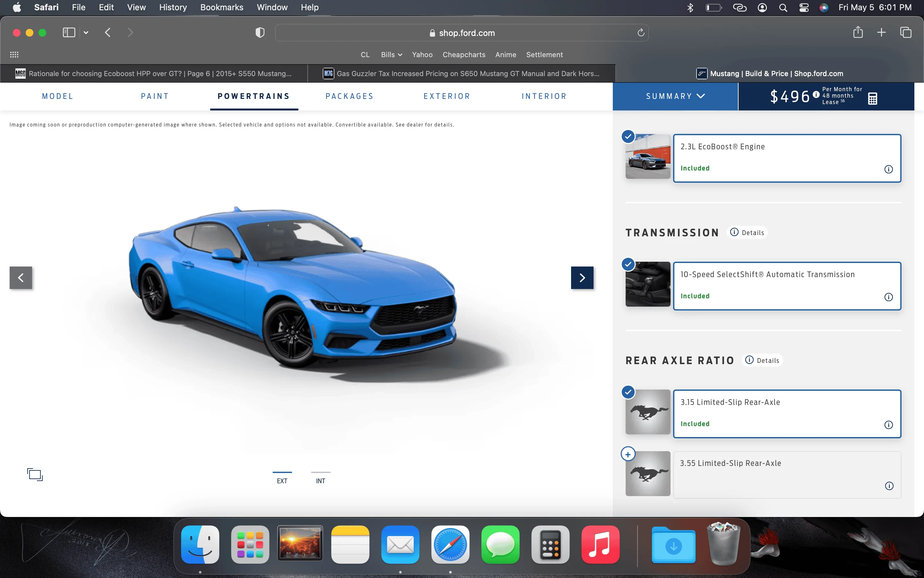This screenshot has height=578, width=924.
Task: Open Trash from the dock
Action: coord(723,544)
